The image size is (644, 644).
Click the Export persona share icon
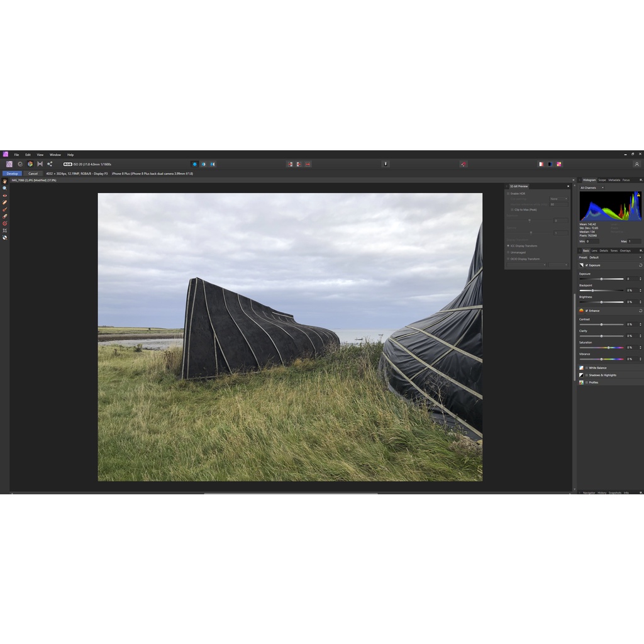pyautogui.click(x=50, y=164)
